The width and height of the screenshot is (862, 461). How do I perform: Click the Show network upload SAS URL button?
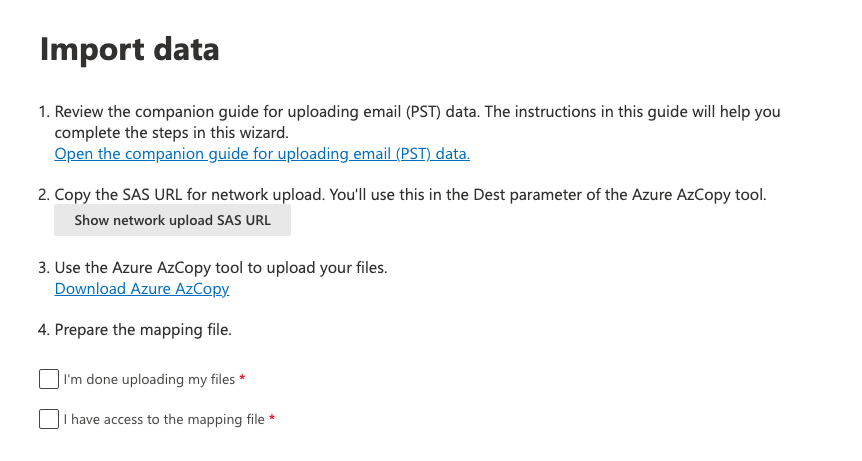click(x=172, y=221)
